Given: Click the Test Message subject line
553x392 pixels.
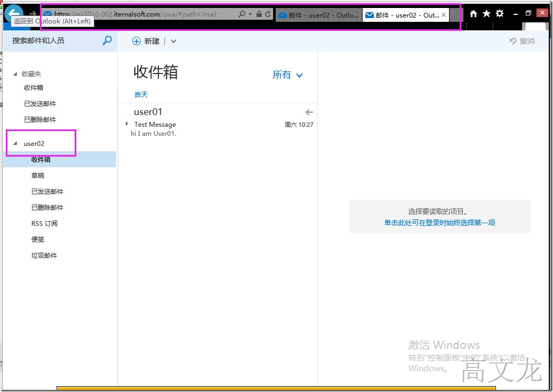Looking at the screenshot, I should [155, 124].
